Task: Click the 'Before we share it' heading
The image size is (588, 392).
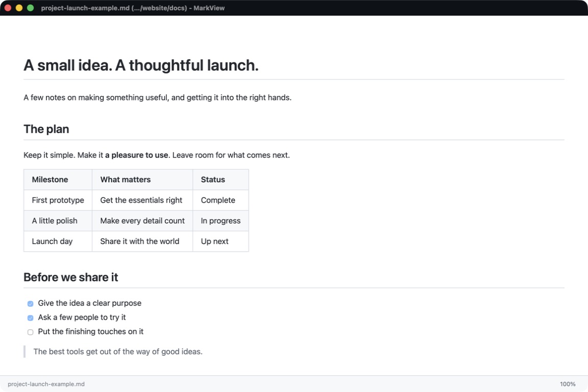Action: pos(71,277)
